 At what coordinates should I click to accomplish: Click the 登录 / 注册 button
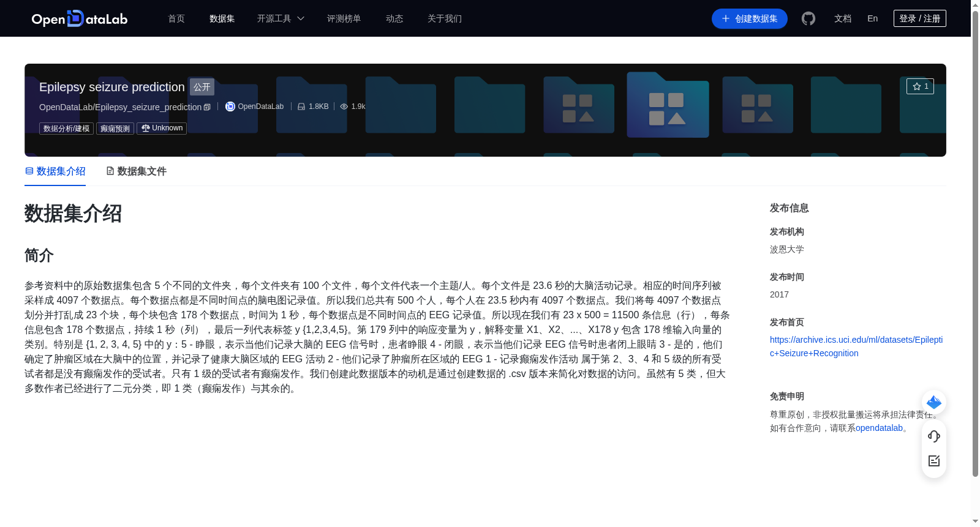click(920, 18)
